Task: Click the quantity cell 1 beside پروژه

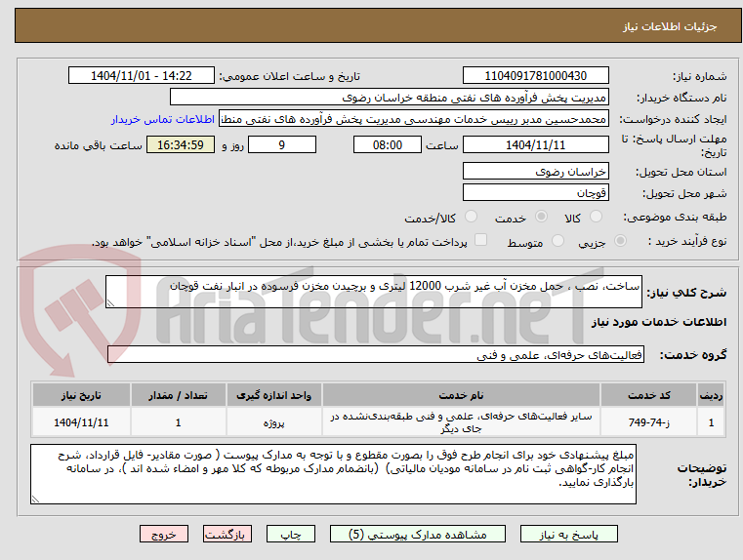Action: (178, 421)
